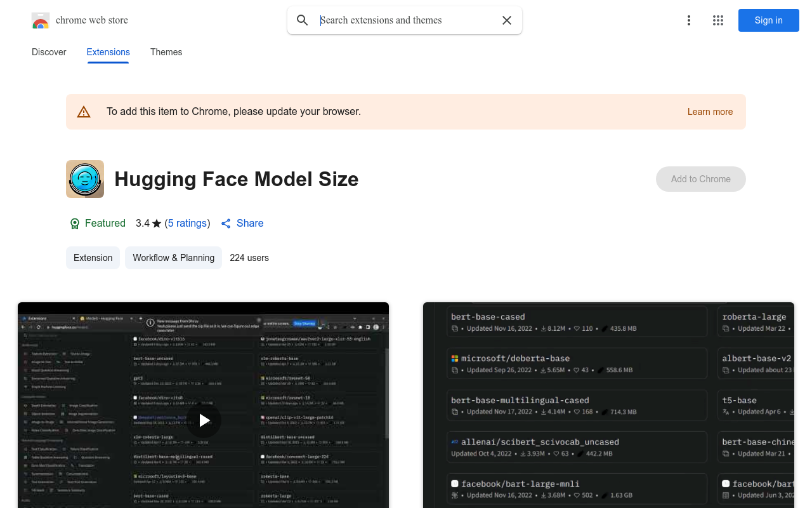Click the rating star icon

157,224
